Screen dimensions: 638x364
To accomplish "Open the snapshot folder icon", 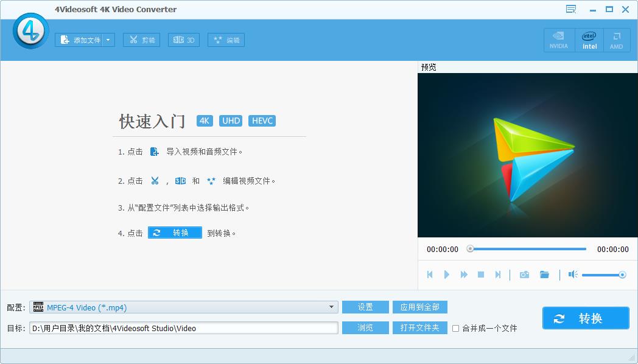I will (x=544, y=275).
